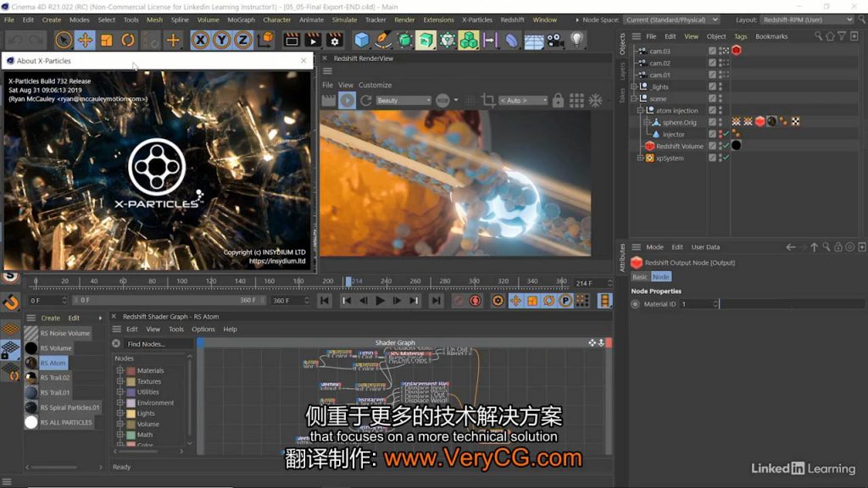Toggle the Redshift Volume enable checkmark
868x488 pixels.
coord(726,146)
